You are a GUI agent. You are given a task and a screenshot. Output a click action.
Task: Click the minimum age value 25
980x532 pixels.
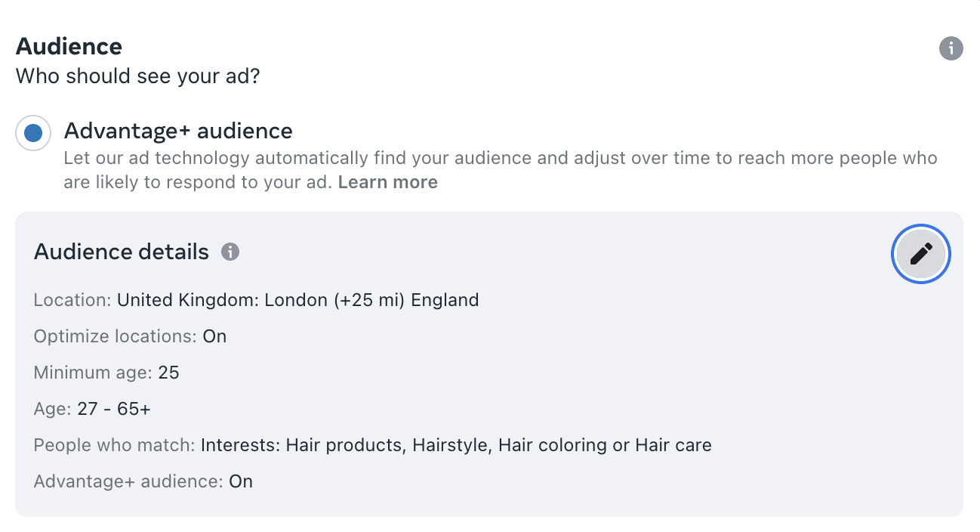point(168,373)
